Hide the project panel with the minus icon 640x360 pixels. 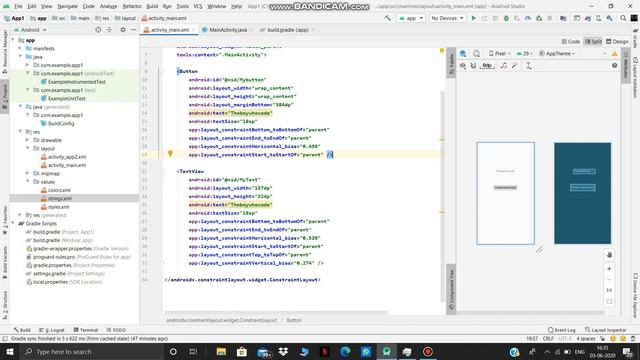(133, 30)
